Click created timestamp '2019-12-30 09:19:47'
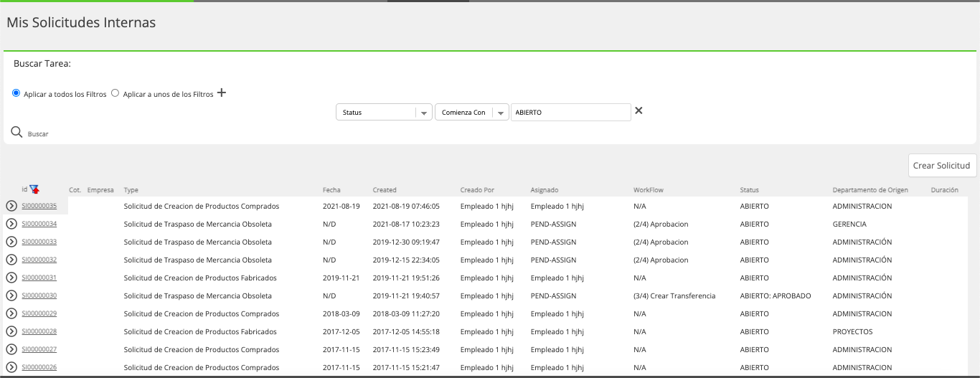 pos(406,242)
